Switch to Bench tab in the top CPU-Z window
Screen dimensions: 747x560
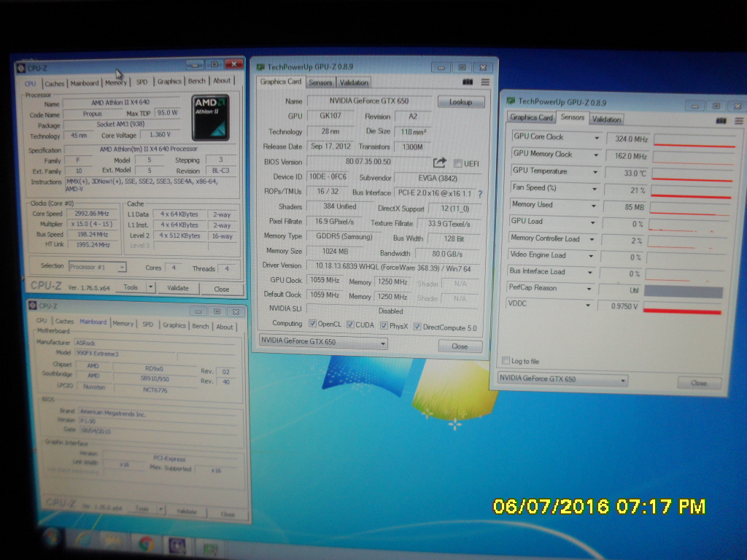pyautogui.click(x=196, y=81)
